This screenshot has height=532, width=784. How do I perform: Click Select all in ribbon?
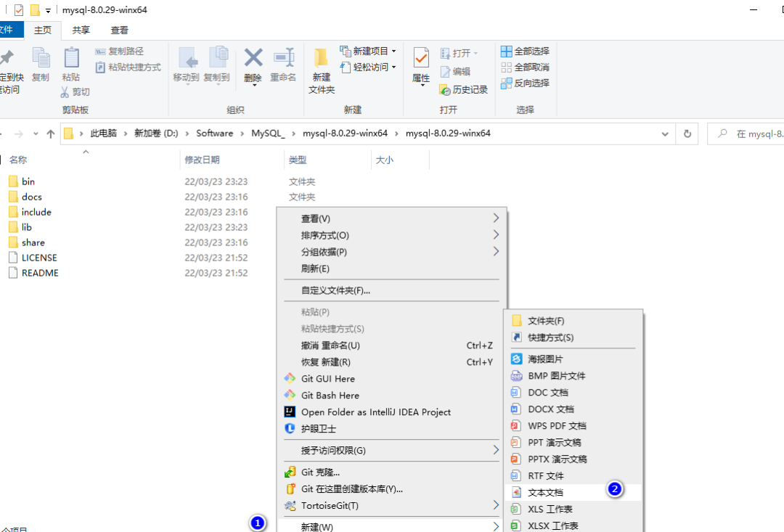(x=525, y=51)
